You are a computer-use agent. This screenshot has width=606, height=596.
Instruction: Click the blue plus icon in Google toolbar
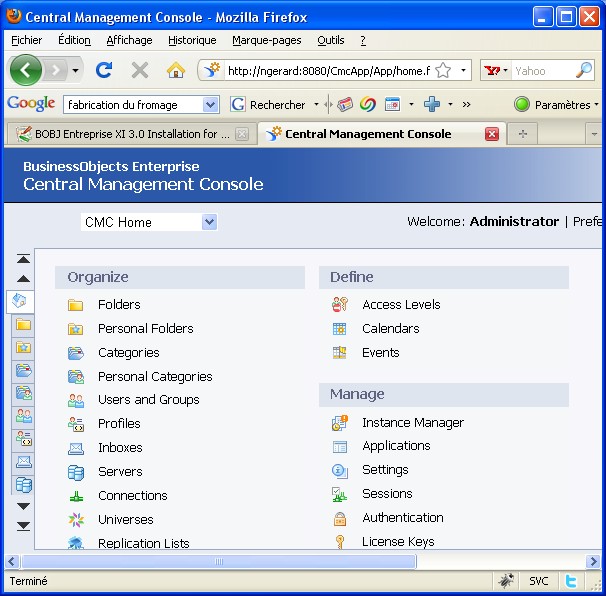click(x=432, y=104)
